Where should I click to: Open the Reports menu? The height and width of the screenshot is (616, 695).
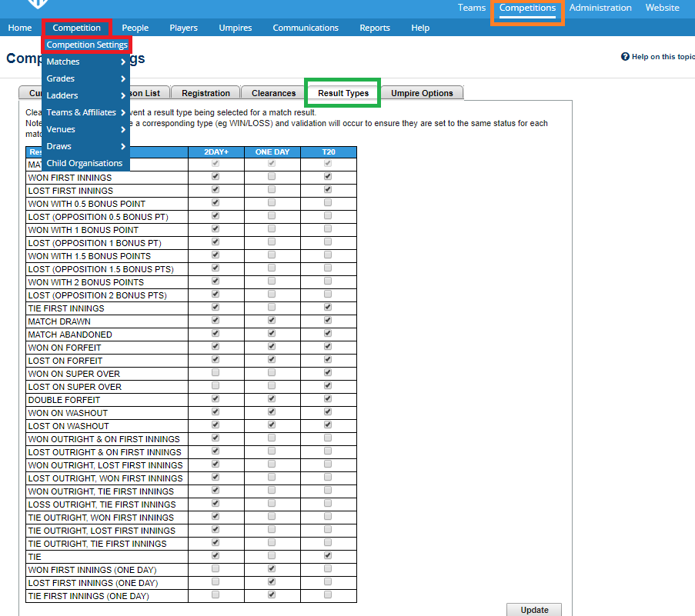click(x=375, y=28)
